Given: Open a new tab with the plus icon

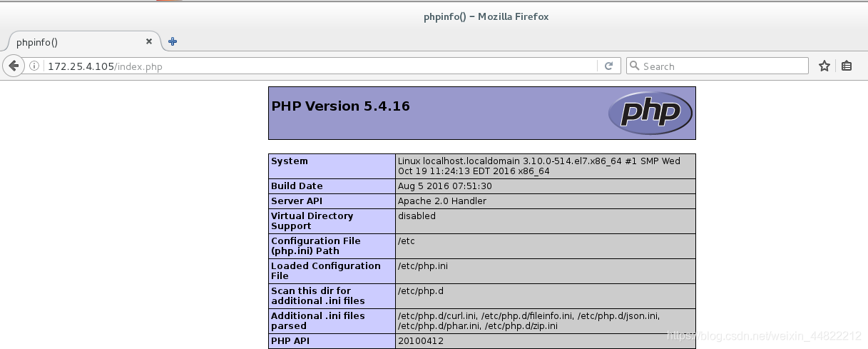Looking at the screenshot, I should point(172,41).
